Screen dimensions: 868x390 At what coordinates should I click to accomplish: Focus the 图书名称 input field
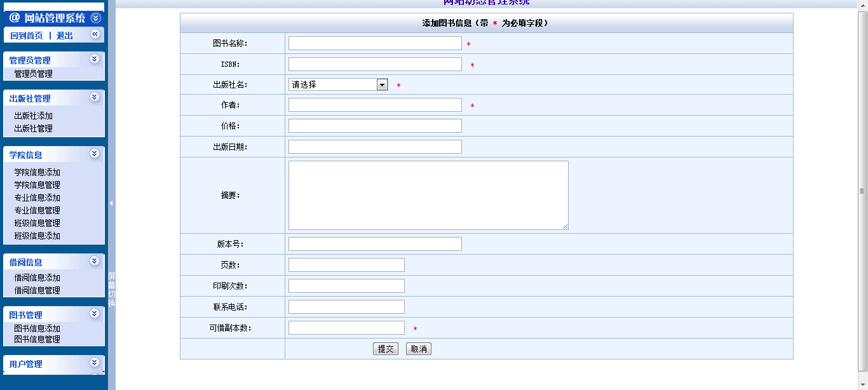(x=375, y=43)
